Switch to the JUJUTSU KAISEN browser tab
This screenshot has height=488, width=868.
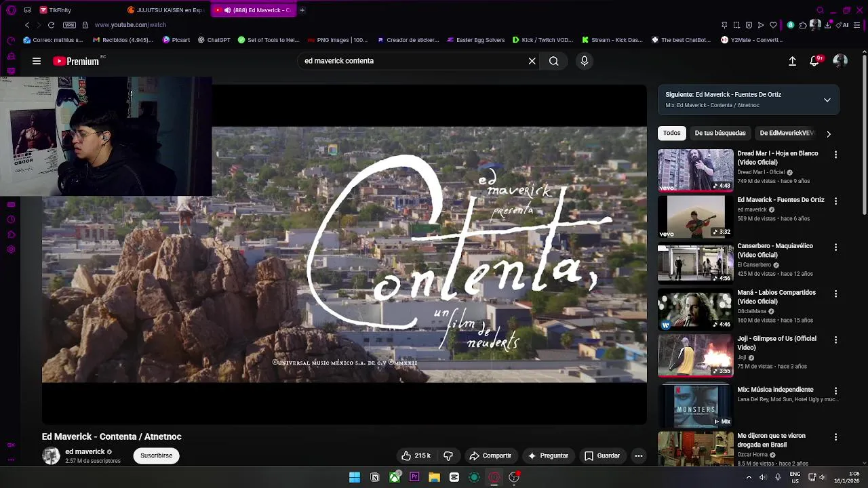(166, 10)
